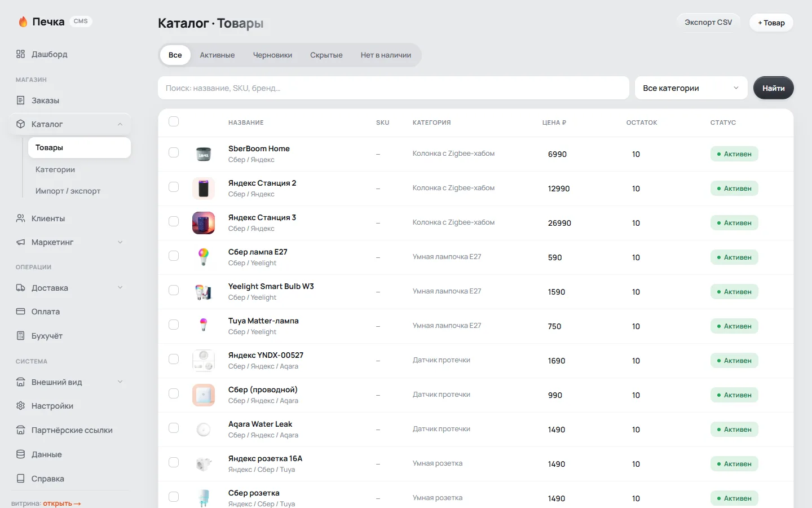Click the Сбер розетка row checkbox
This screenshot has height=508, width=812.
click(174, 497)
